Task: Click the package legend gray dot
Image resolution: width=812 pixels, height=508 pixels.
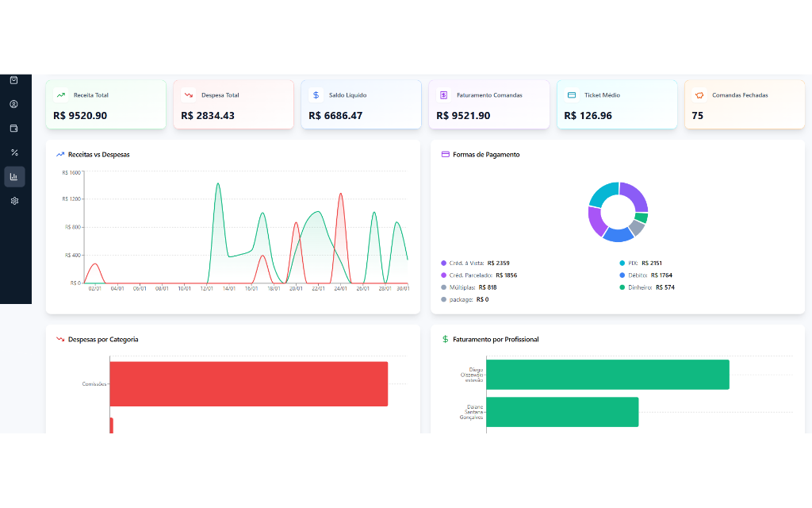Action: coord(443,299)
